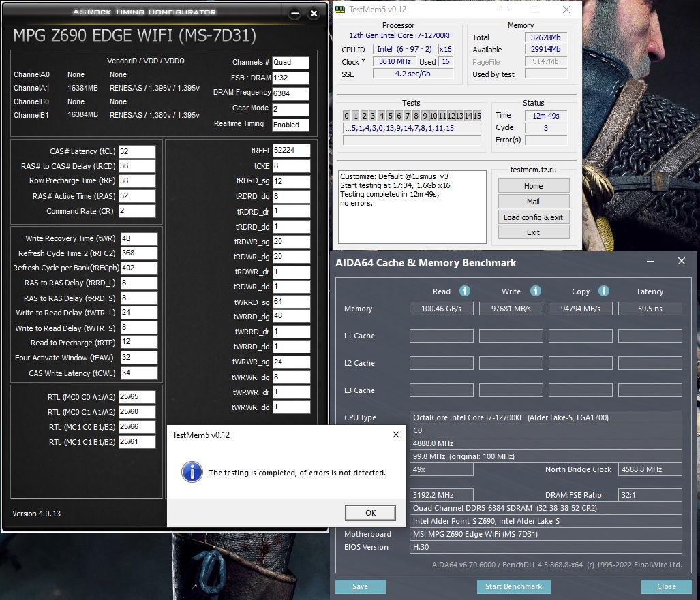Click RTL (MC0 C0 A1/A2) field 25/65

[137, 396]
